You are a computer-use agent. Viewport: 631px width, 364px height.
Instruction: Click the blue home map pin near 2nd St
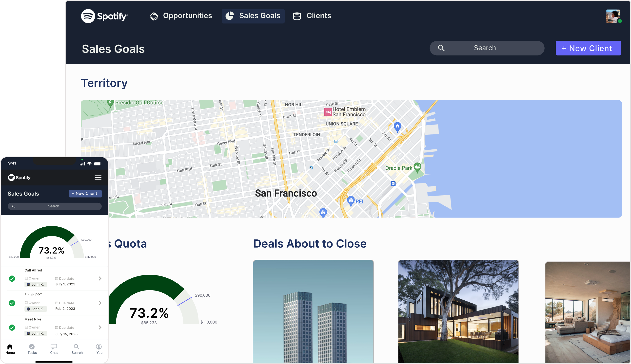(397, 127)
